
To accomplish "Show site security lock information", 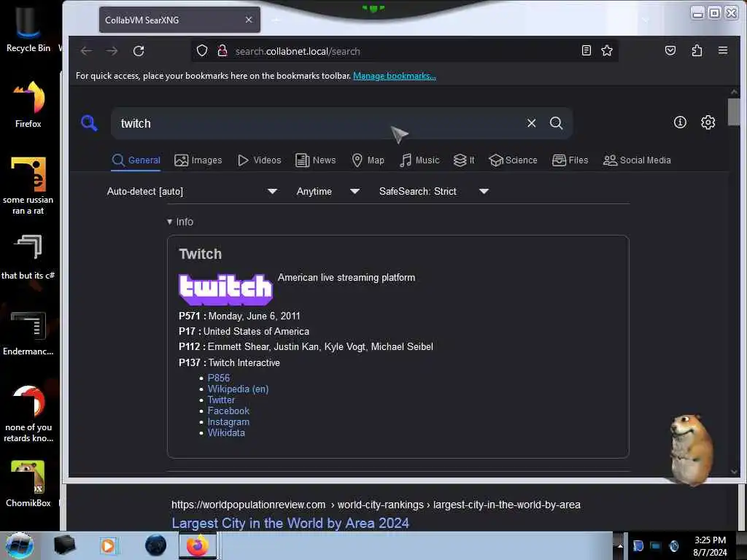I will (x=222, y=51).
